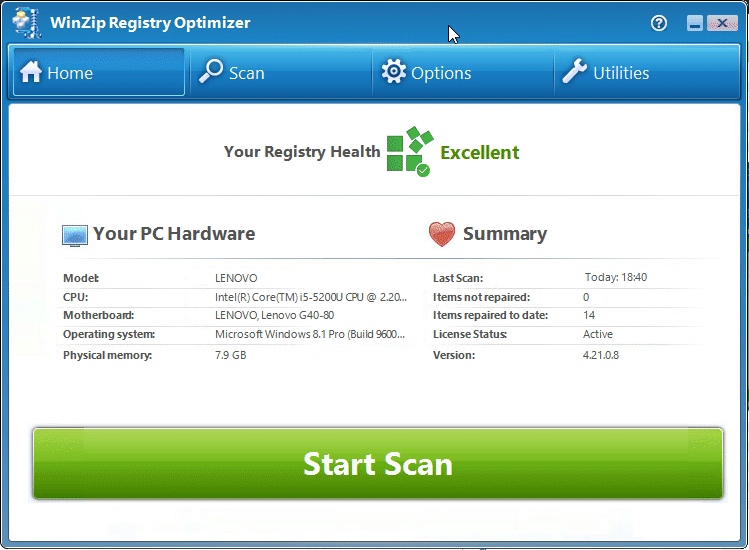Screen dimensions: 749x550
Task: Go to the Options tab label
Action: (x=441, y=73)
